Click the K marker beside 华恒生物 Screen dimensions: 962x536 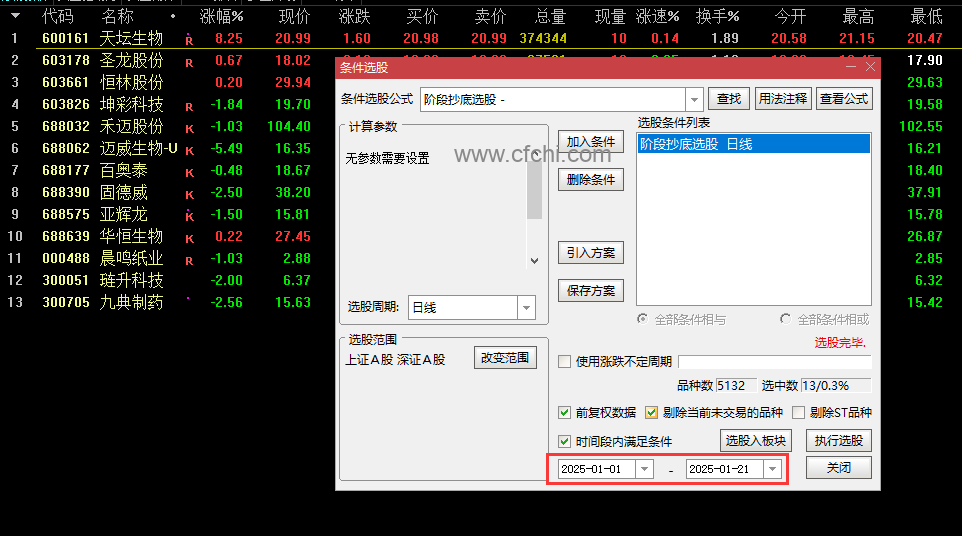(x=190, y=239)
